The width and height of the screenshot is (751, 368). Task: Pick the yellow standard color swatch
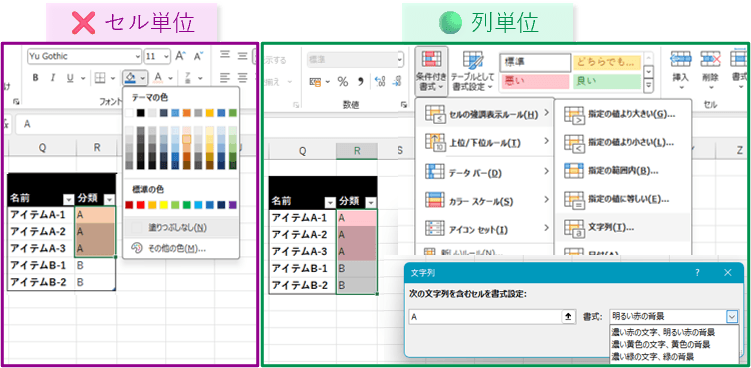(164, 205)
